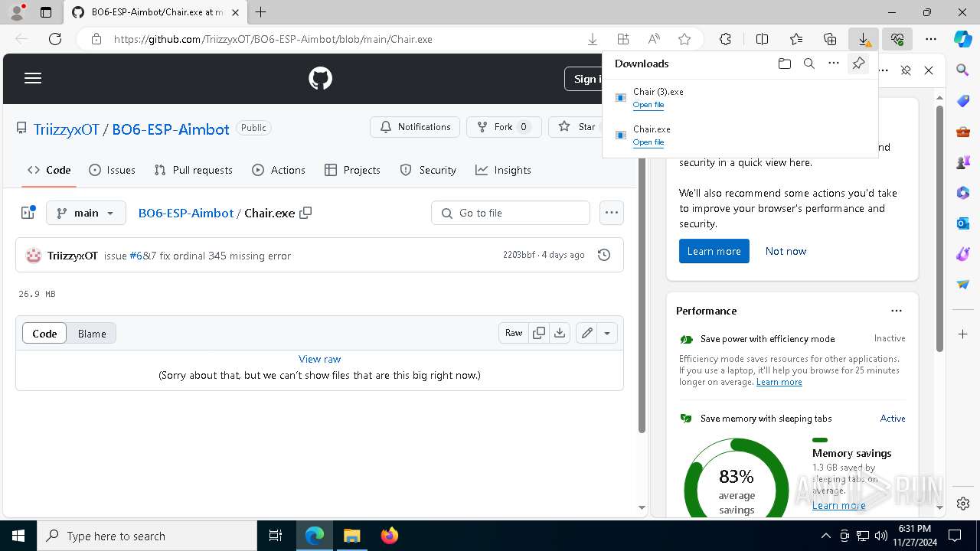Close the Browser essentials pane
The width and height of the screenshot is (980, 551).
pyautogui.click(x=929, y=70)
